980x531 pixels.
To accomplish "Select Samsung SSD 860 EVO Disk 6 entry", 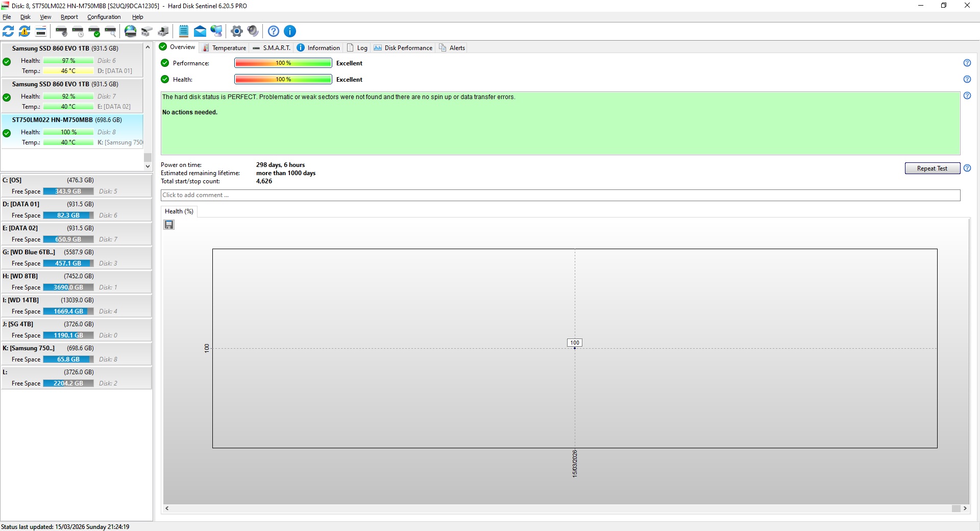I will pyautogui.click(x=72, y=60).
